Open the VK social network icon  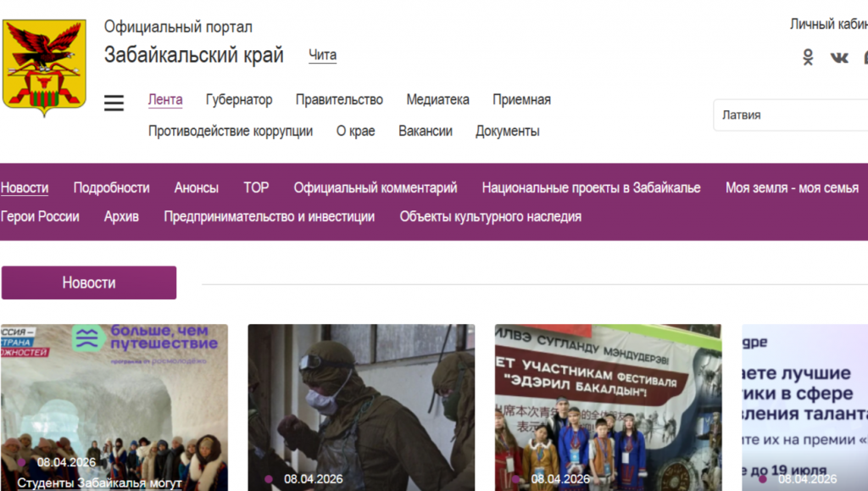pyautogui.click(x=839, y=58)
